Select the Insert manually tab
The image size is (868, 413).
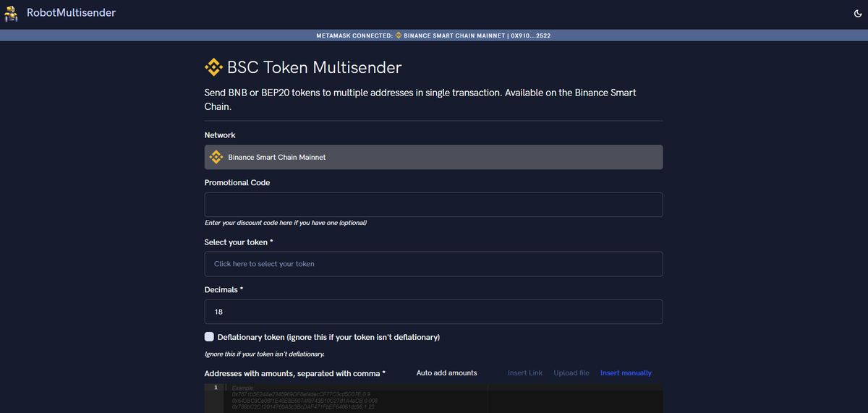tap(626, 373)
